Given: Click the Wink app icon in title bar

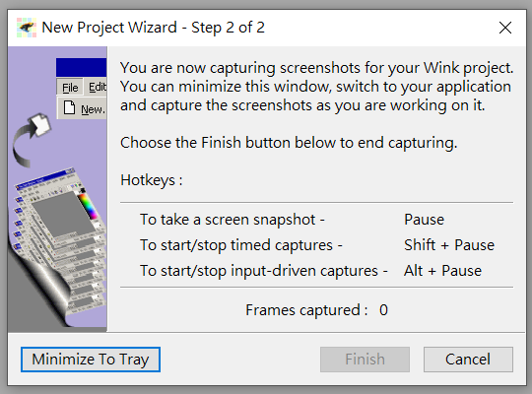Looking at the screenshot, I should click(27, 28).
